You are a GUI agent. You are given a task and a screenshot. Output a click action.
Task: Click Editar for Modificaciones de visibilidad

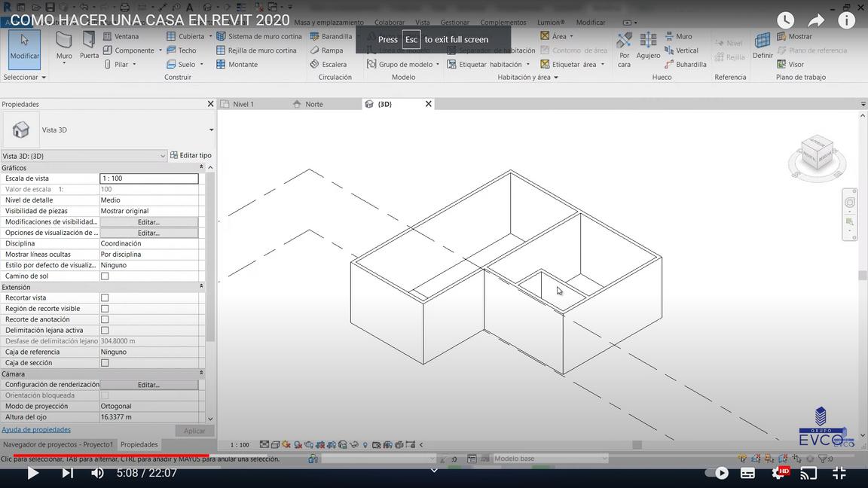(149, 222)
